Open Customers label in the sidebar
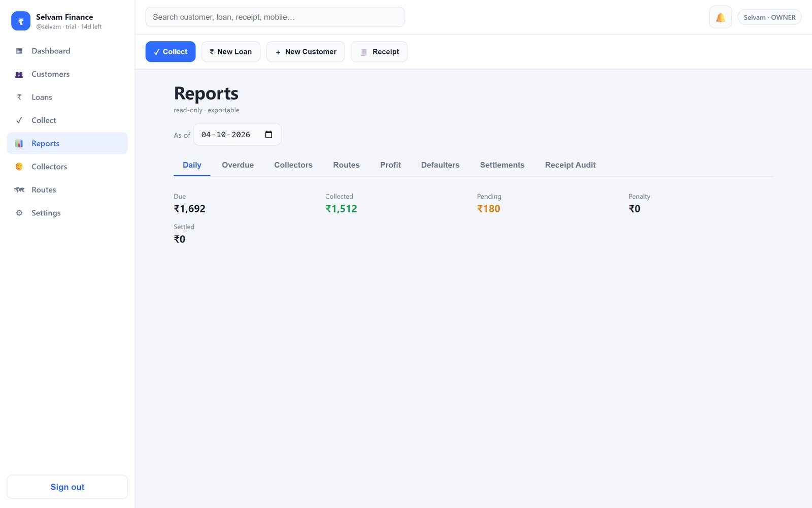 (x=50, y=74)
